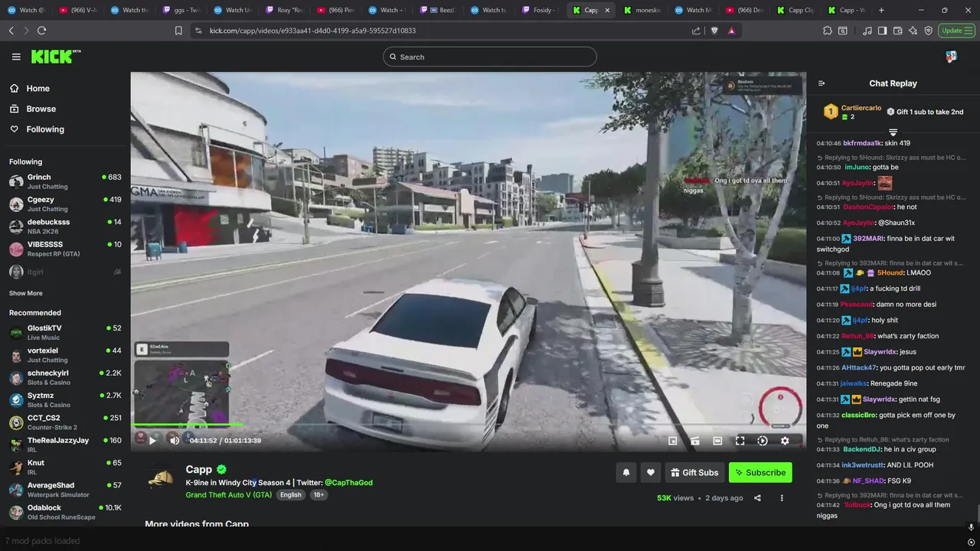Switch to the Fosidy browser tab
980x551 pixels.
point(540,10)
